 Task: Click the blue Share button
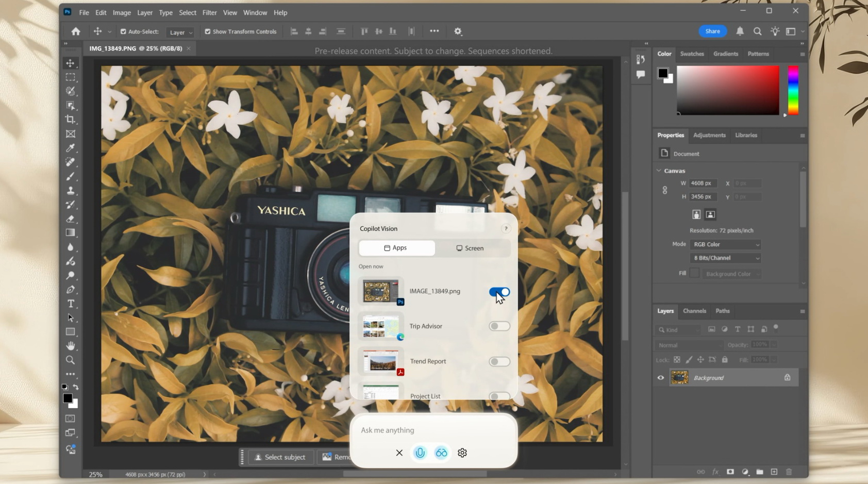click(x=712, y=31)
